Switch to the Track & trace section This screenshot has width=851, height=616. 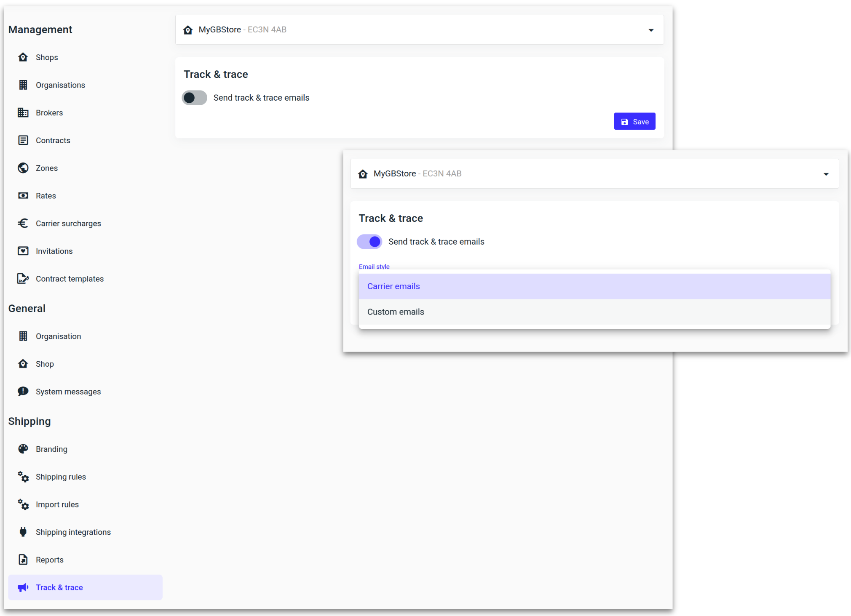pyautogui.click(x=59, y=587)
